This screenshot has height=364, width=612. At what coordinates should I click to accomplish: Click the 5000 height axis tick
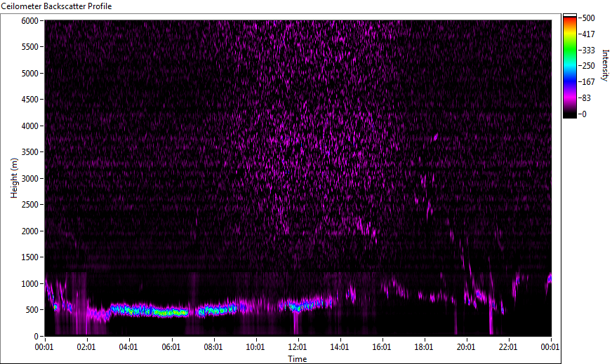[x=29, y=74]
